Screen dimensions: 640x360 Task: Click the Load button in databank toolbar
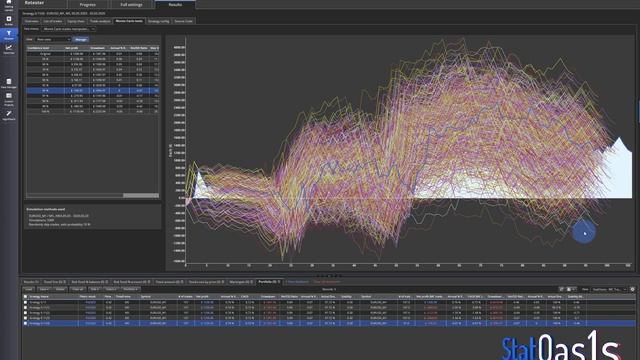[28, 289]
